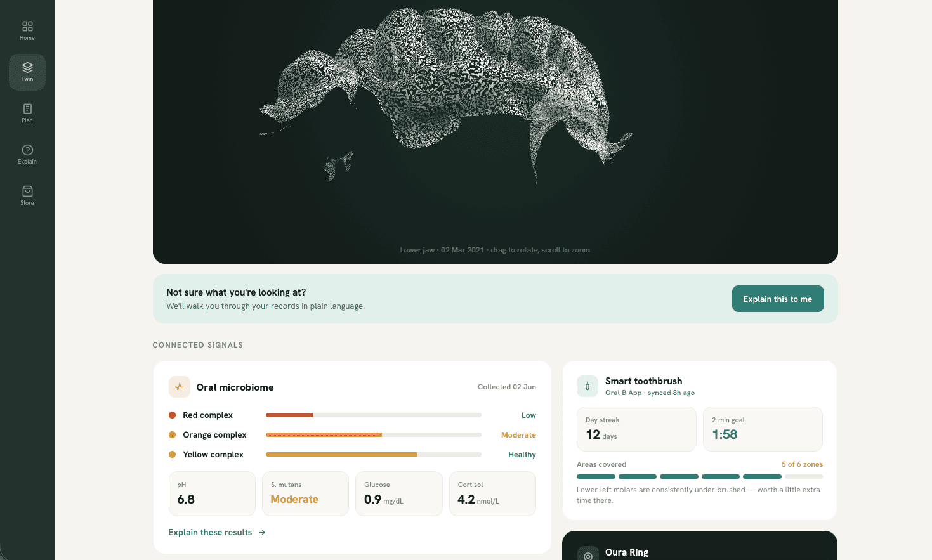932x560 pixels.
Task: Click the Yellow complex bar
Action: click(x=374, y=455)
